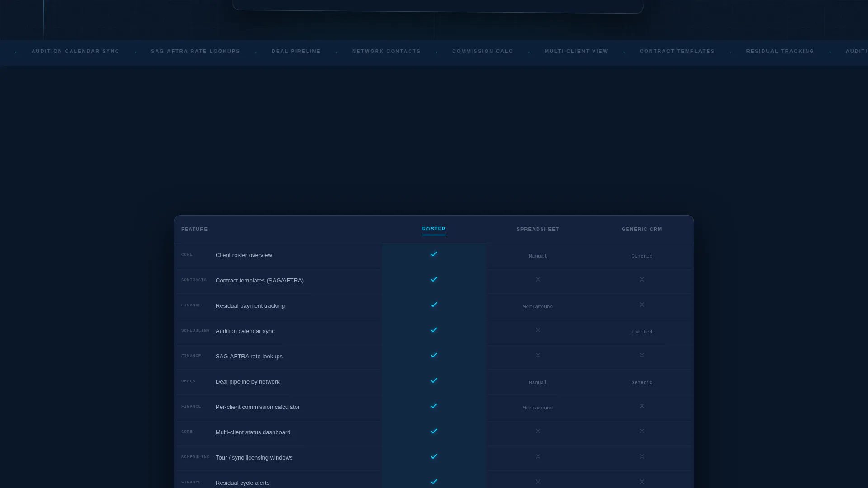868x488 pixels.
Task: Click AUDITION CALENDAR SYNC in the ticker
Action: 75,51
